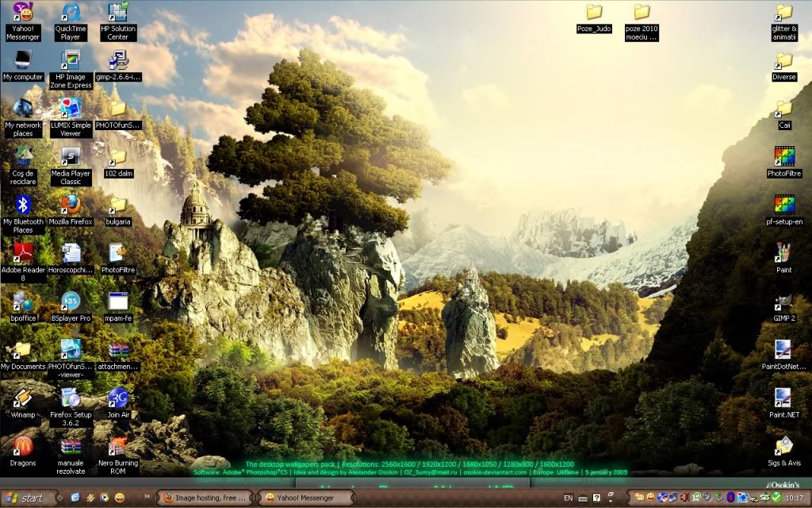Click the taskbar clock showing 10:17
812x508 pixels.
point(795,498)
